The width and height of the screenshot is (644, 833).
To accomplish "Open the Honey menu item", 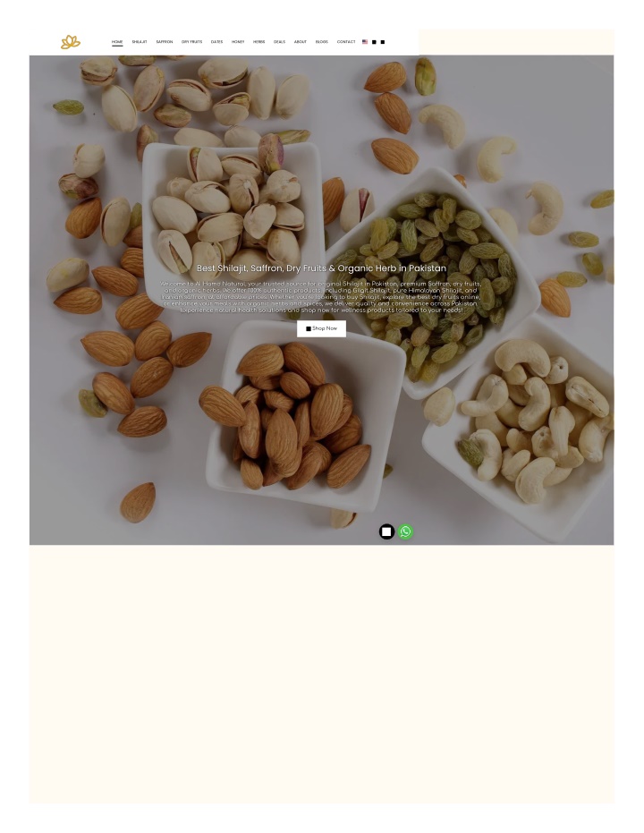I will 237,42.
